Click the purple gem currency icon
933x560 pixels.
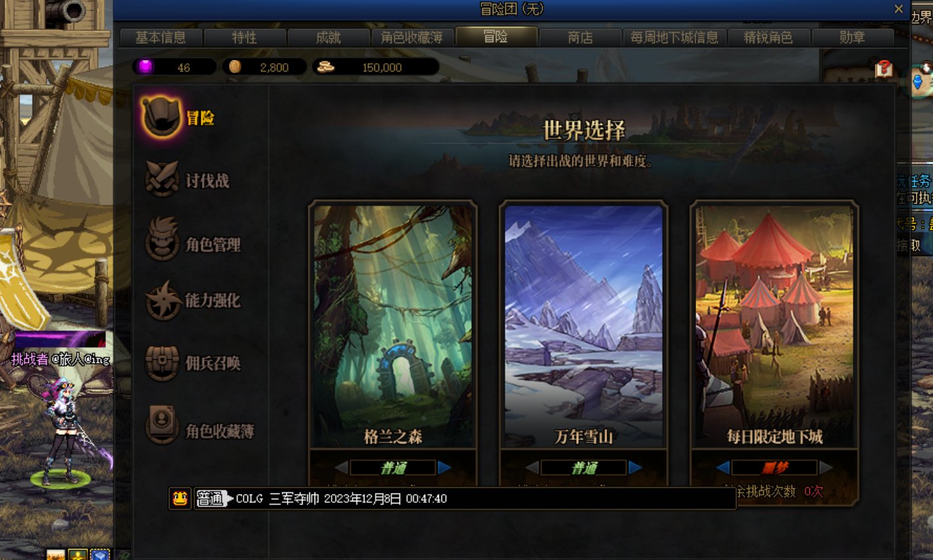[x=145, y=66]
